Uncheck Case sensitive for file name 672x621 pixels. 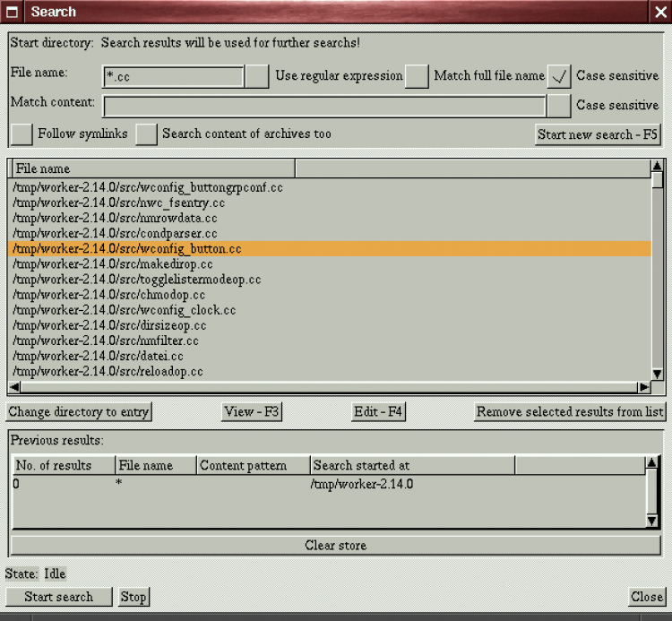click(x=559, y=77)
